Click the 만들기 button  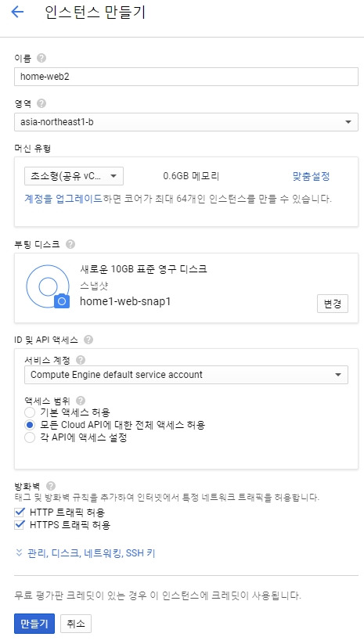pyautogui.click(x=34, y=624)
